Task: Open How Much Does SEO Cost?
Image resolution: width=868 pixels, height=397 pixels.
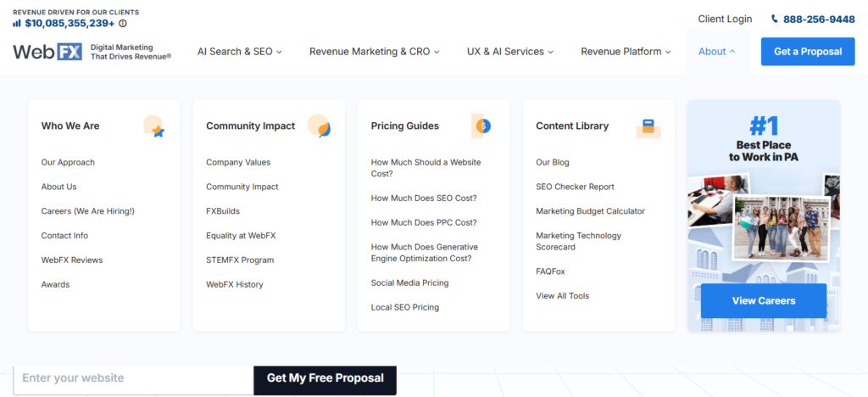Action: pos(424,198)
